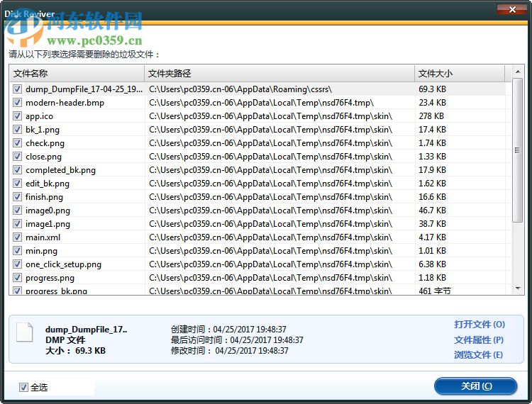Toggle finish.png checkbox
The image size is (532, 404).
(17, 196)
